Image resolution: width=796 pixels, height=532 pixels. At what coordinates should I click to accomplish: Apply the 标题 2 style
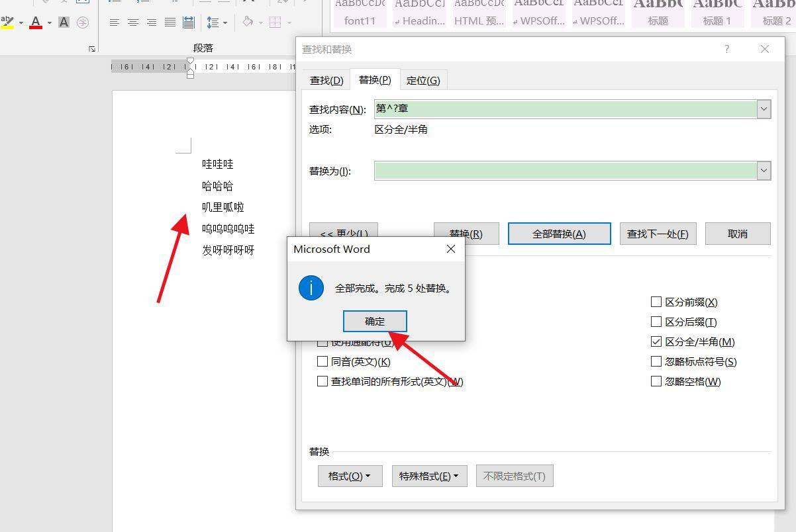click(773, 14)
